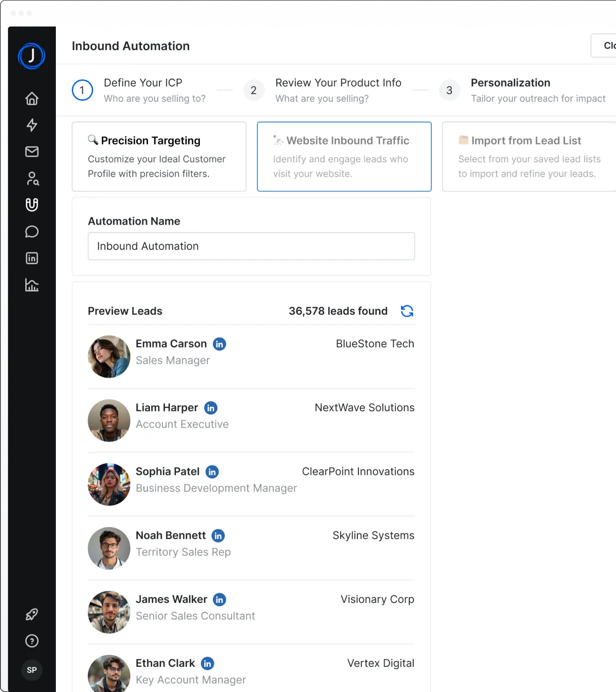Refresh the preview leads count
Screen dimensions: 616x692
pyautogui.click(x=407, y=311)
